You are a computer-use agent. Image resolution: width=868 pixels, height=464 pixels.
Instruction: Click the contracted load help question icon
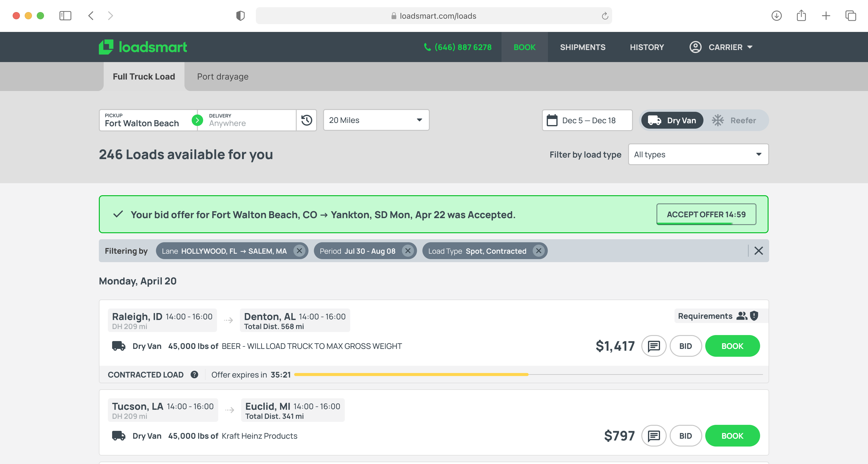194,375
